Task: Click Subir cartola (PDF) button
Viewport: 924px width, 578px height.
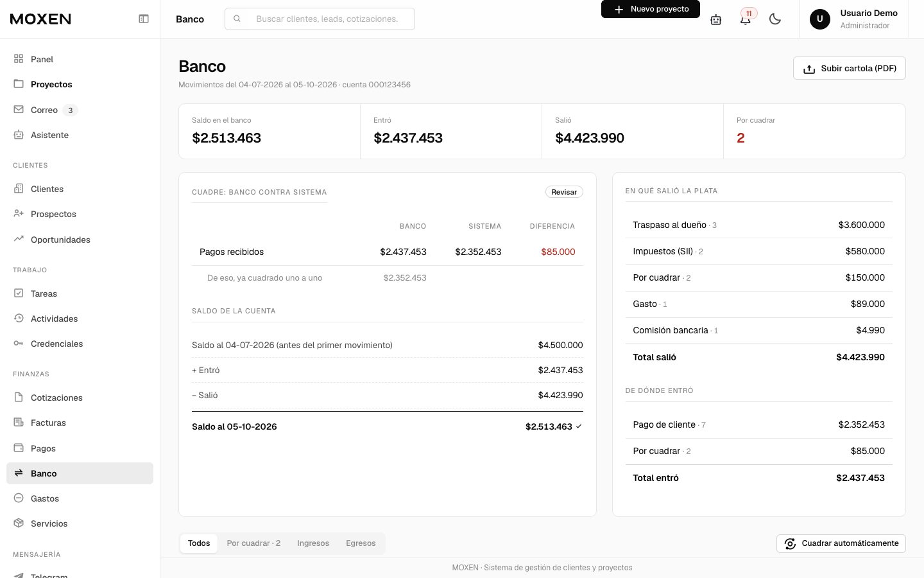Action: coord(850,68)
